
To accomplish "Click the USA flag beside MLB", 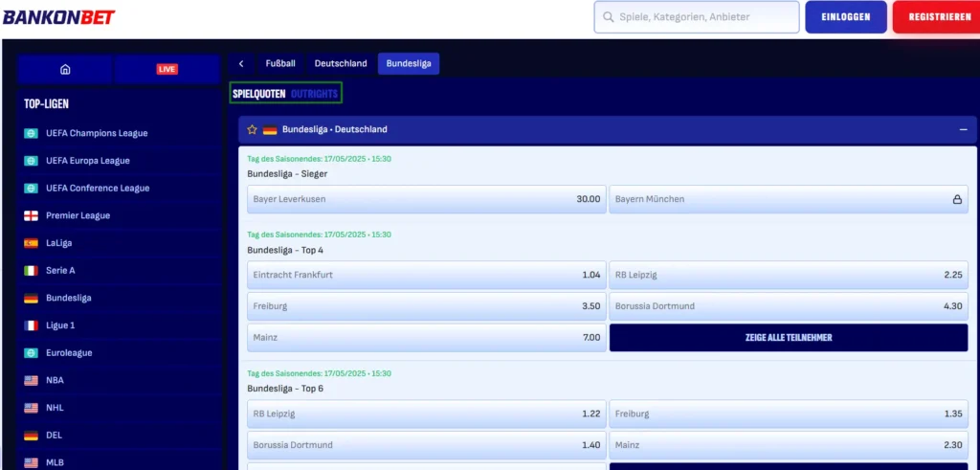I will click(32, 463).
